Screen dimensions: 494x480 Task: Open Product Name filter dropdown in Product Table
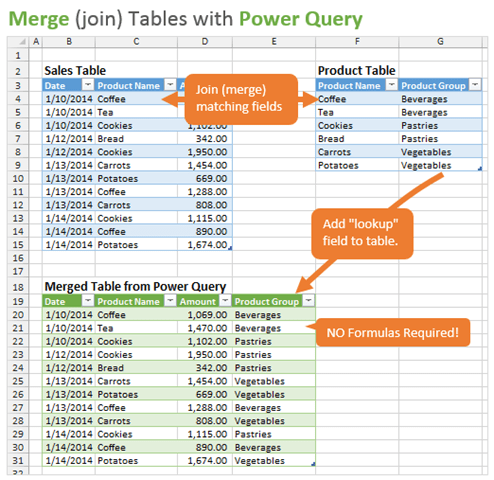coord(392,85)
